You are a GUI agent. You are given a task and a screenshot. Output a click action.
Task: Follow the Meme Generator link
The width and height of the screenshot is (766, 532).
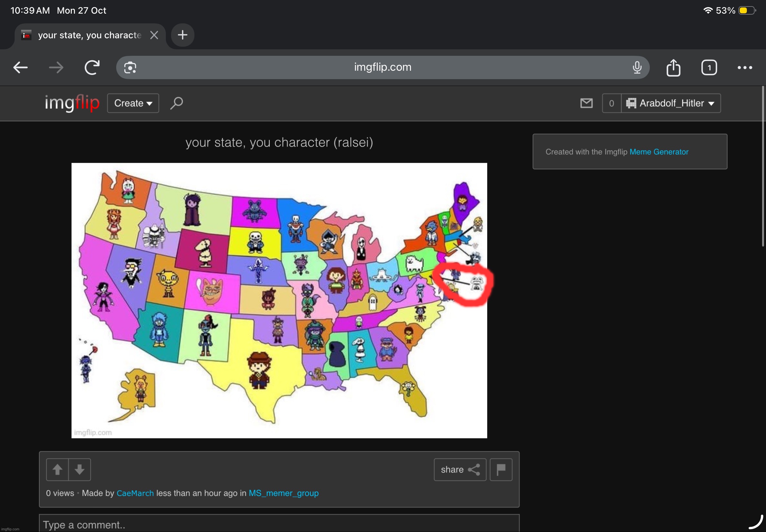[659, 152]
